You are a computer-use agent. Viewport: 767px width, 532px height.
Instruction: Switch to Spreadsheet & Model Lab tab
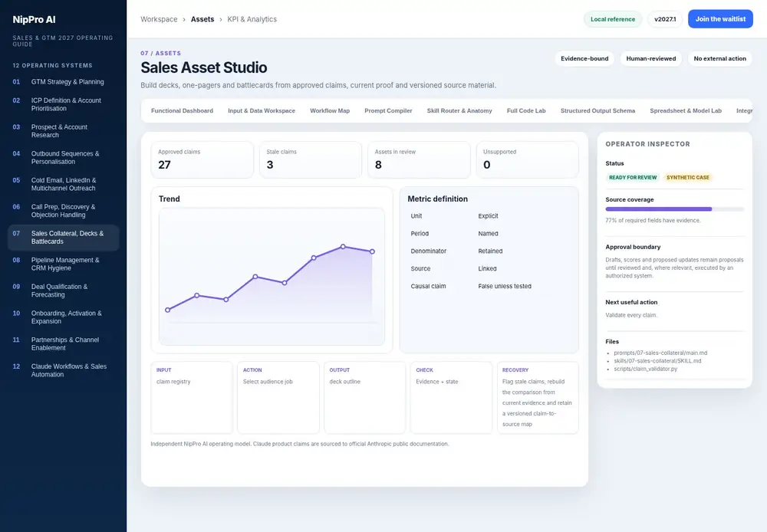686,111
